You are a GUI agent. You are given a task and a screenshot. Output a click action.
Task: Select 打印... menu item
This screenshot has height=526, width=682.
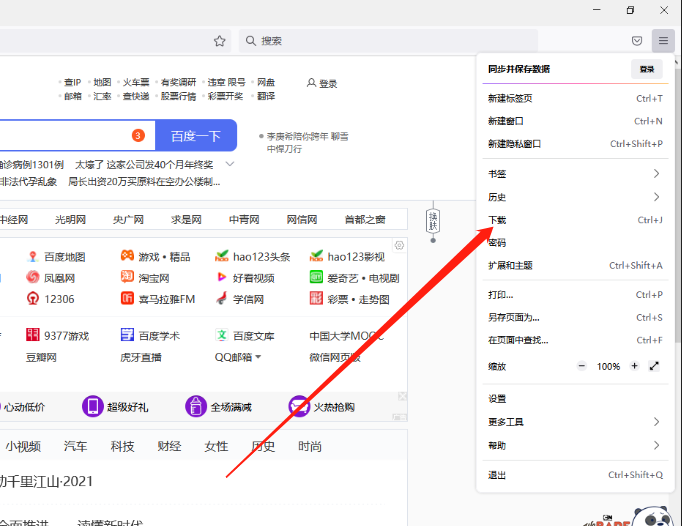(575, 295)
